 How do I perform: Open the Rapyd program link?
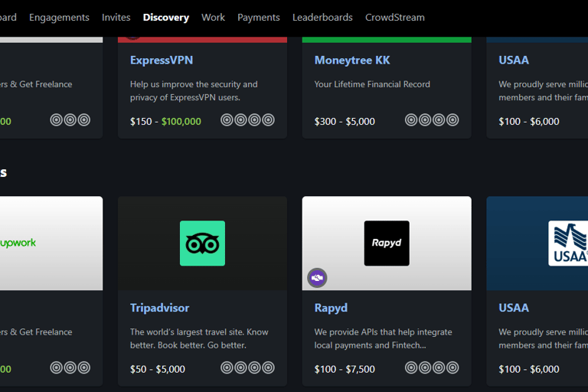click(331, 308)
